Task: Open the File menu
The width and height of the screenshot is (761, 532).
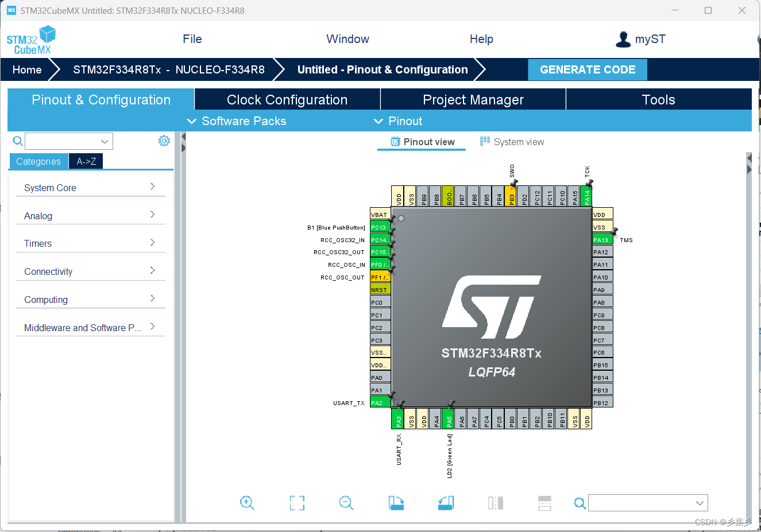Action: tap(192, 39)
